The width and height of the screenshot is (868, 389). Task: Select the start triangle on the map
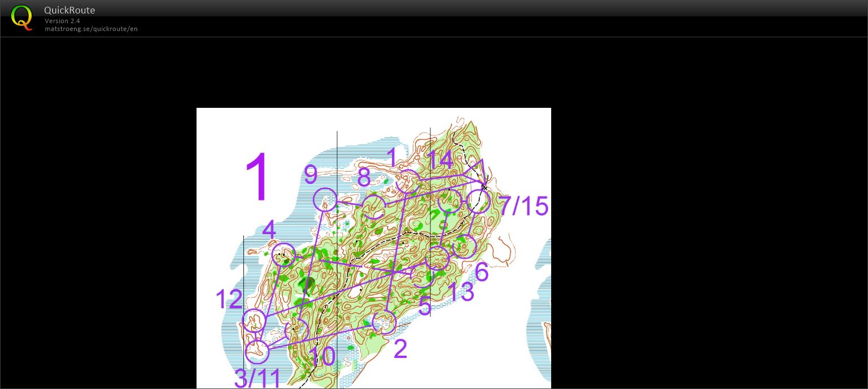click(478, 172)
